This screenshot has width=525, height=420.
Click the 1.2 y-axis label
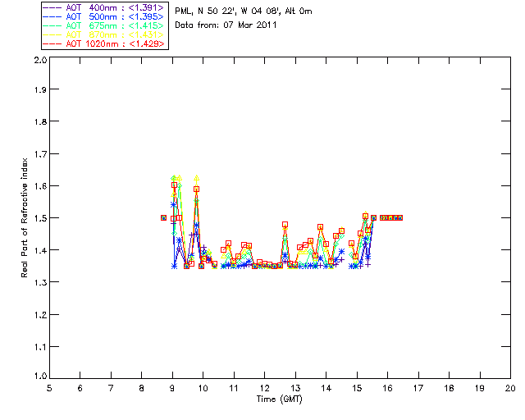pos(40,315)
